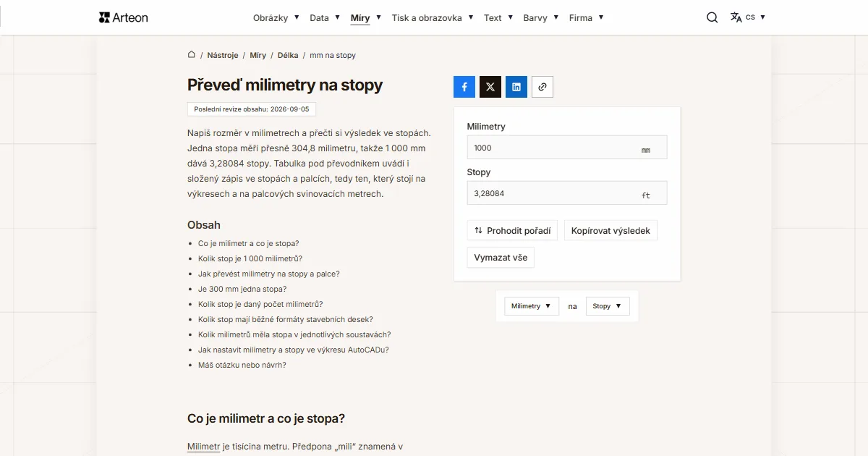Copy page link icon

pos(542,87)
